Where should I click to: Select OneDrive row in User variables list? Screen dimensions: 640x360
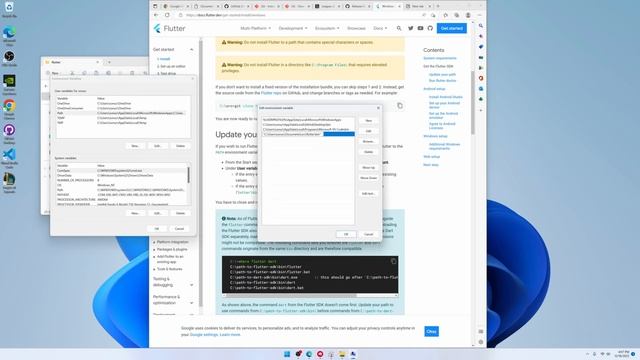coord(121,104)
